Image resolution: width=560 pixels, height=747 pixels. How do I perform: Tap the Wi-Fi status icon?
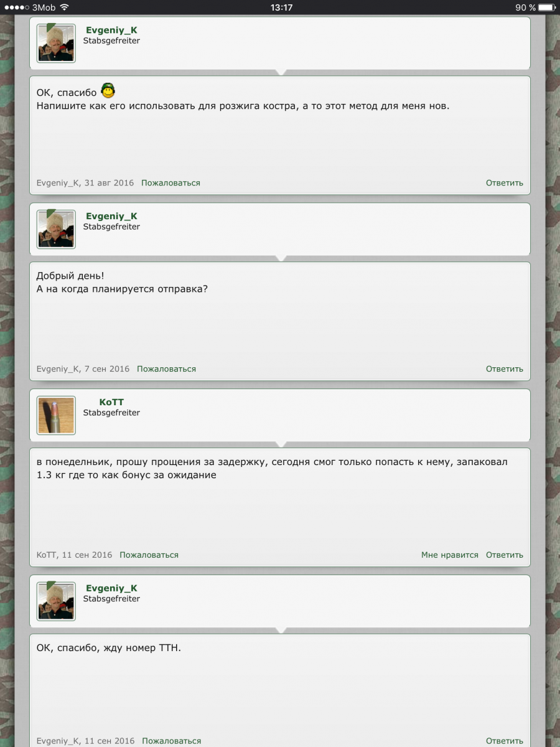click(65, 7)
